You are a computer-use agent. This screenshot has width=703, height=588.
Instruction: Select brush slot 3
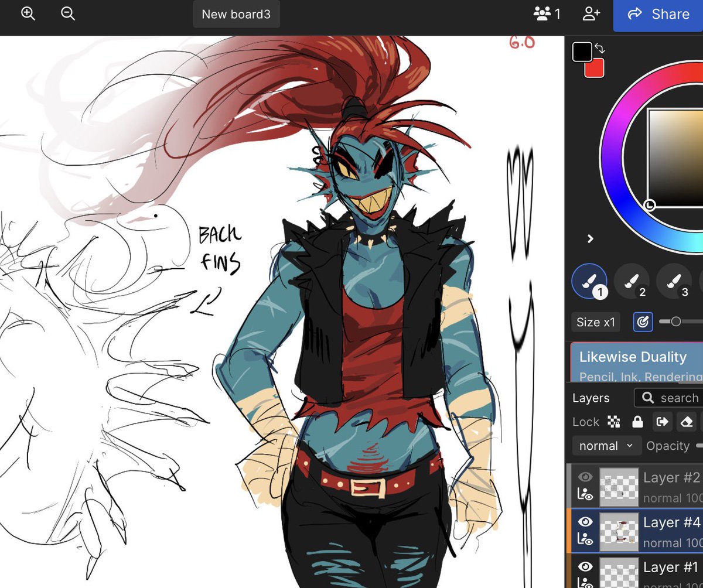coord(674,282)
